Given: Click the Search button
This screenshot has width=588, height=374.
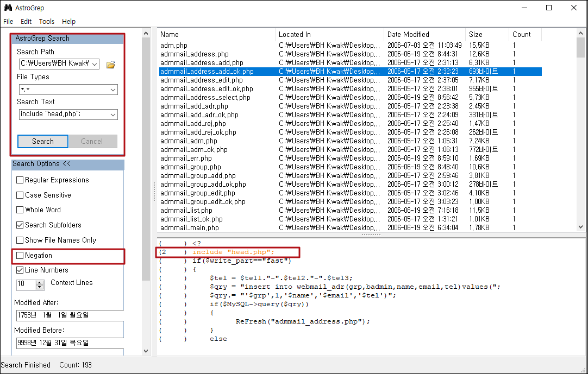Looking at the screenshot, I should coord(43,141).
